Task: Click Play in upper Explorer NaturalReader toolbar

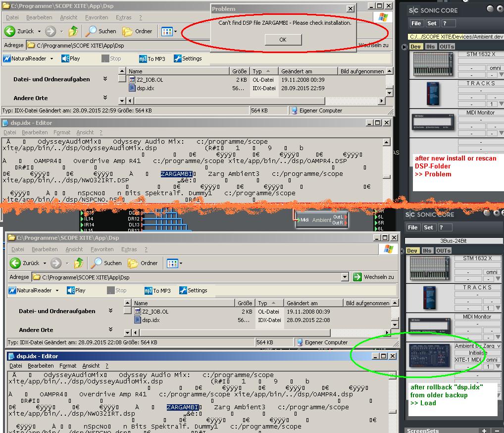Action: tap(71, 58)
